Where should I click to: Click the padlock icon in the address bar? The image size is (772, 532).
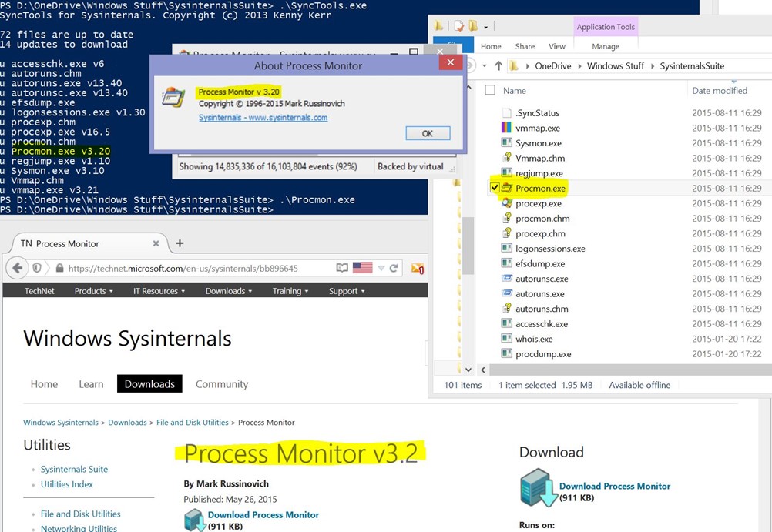[59, 268]
